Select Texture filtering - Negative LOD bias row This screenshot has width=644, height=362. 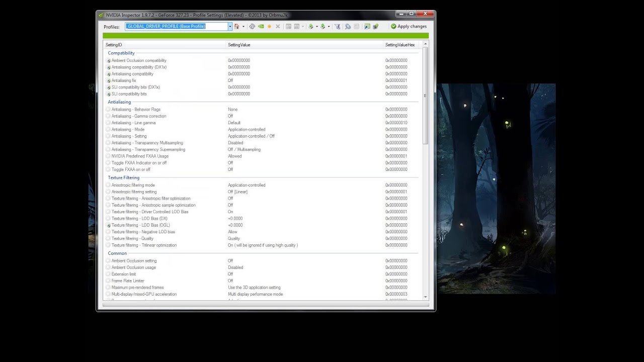pos(262,232)
